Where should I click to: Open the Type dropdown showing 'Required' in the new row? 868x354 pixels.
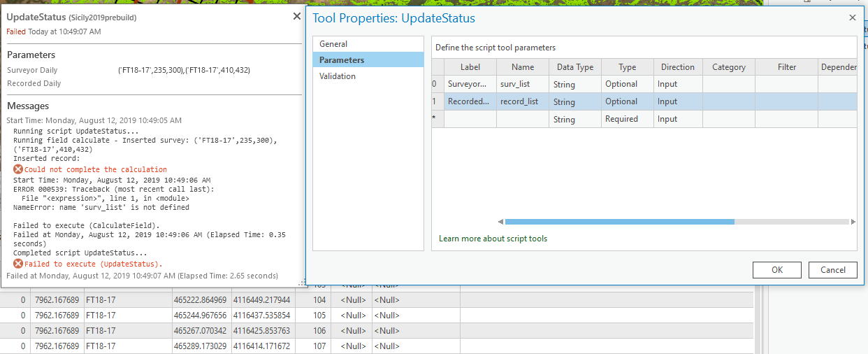(x=627, y=119)
